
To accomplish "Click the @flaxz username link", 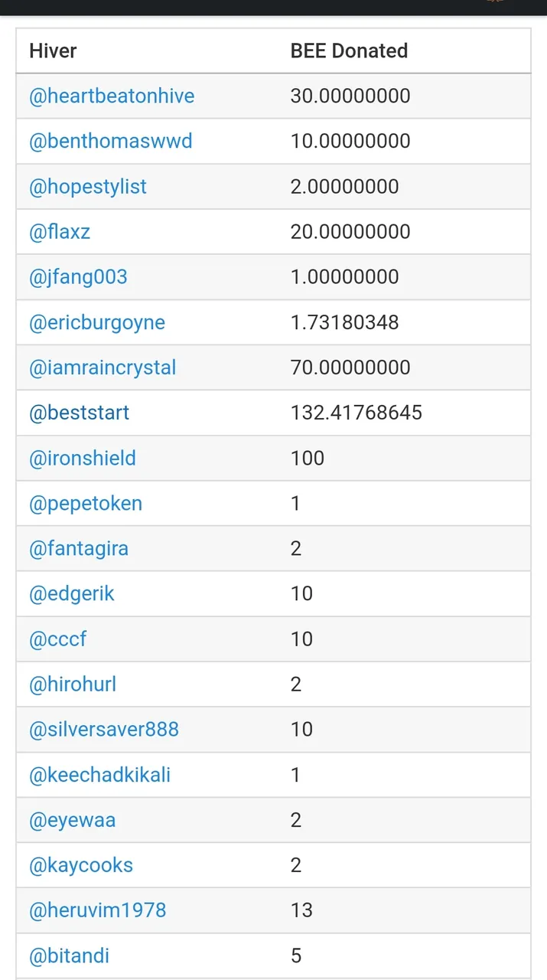I will pyautogui.click(x=60, y=231).
